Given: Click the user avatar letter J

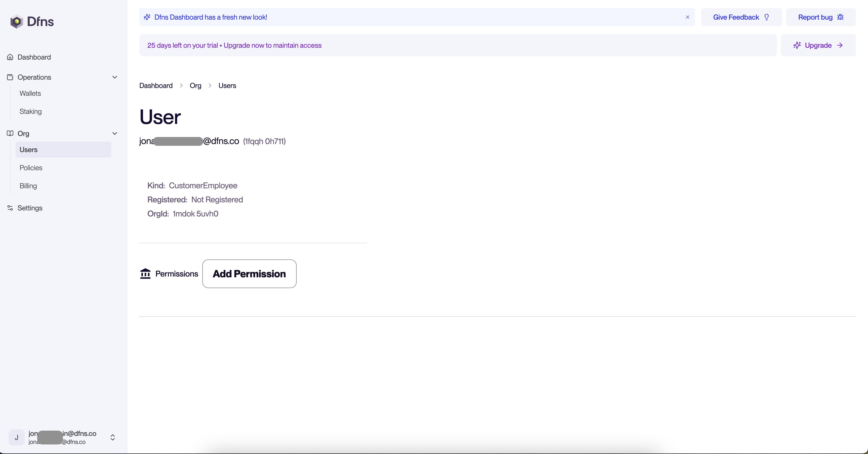Looking at the screenshot, I should pos(16,437).
